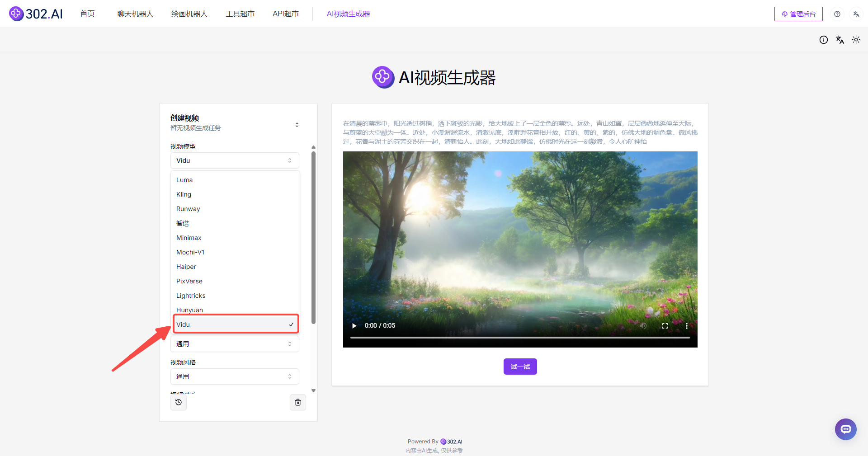
Task: Click the trash delete icon button
Action: pyautogui.click(x=298, y=402)
